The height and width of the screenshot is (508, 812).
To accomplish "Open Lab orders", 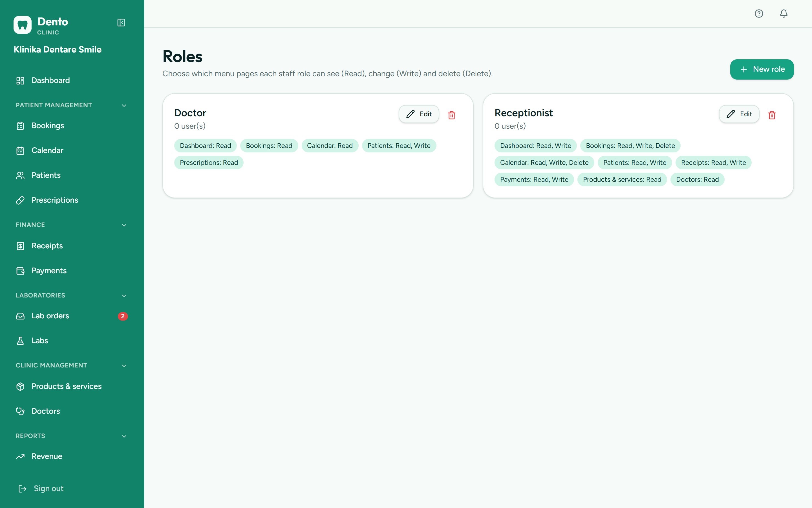I will point(72,316).
